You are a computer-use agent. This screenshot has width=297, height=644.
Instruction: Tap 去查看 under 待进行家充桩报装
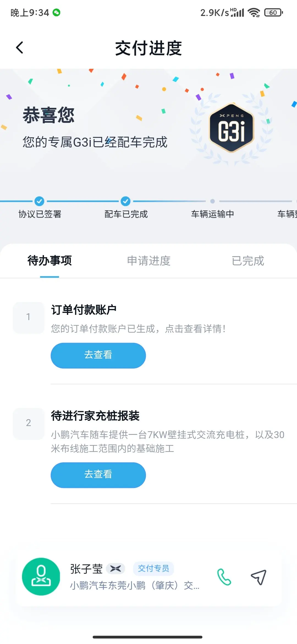pos(98,475)
